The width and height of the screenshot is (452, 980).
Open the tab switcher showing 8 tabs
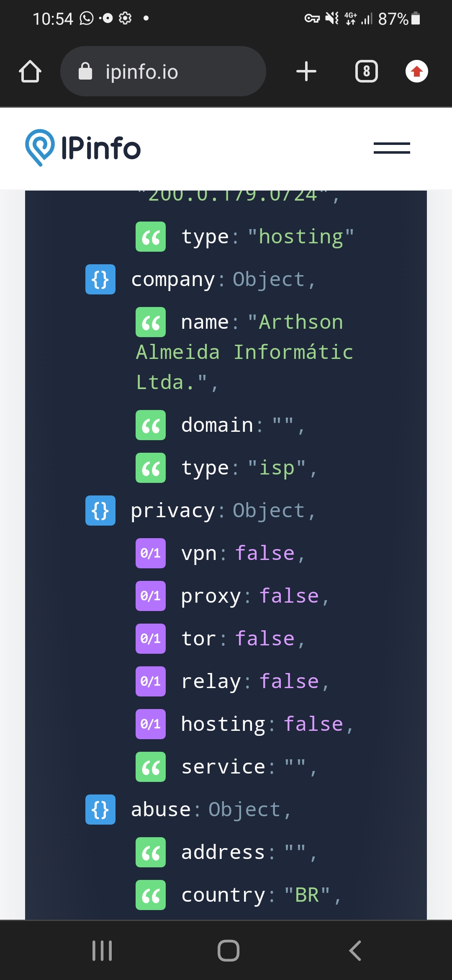[366, 71]
